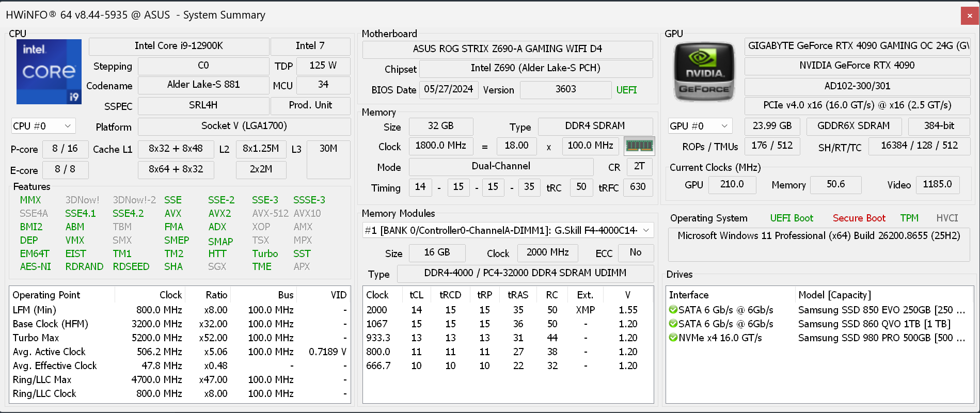
Task: Close the System Summary window
Action: click(x=969, y=15)
